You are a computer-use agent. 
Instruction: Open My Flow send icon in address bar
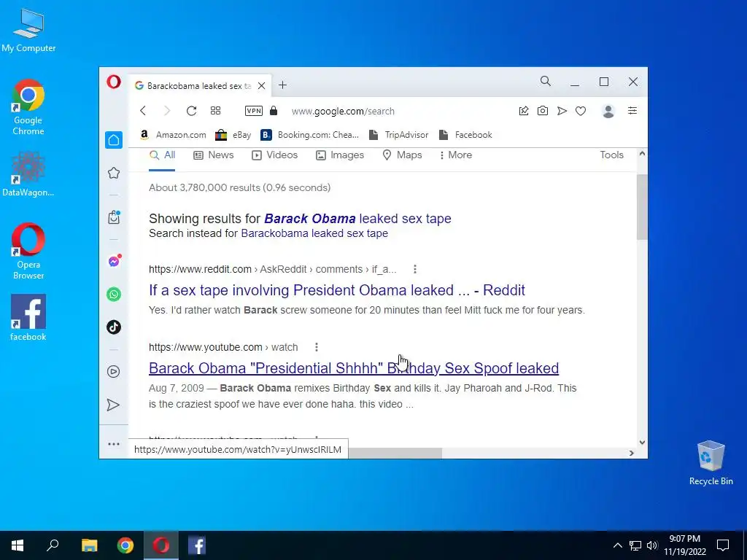coord(562,111)
